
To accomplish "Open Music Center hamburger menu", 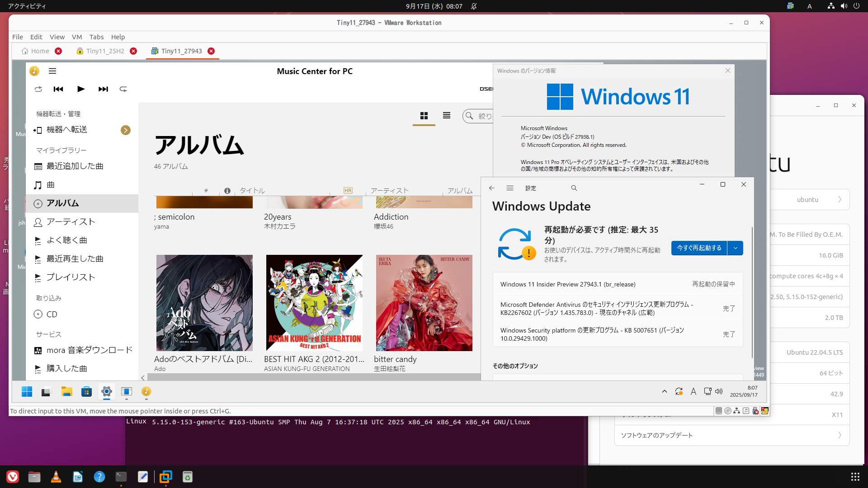I will (52, 71).
